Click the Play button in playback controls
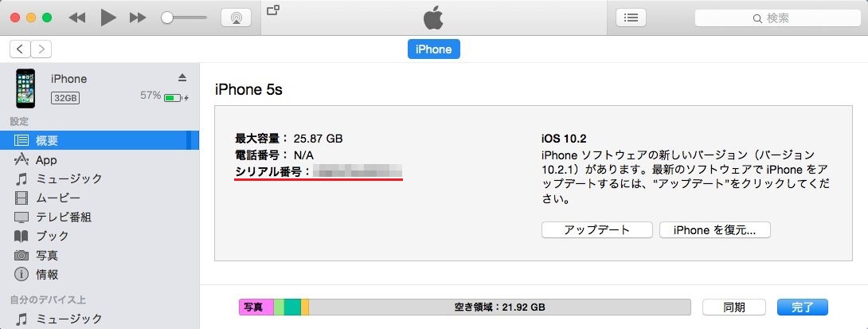 (108, 18)
